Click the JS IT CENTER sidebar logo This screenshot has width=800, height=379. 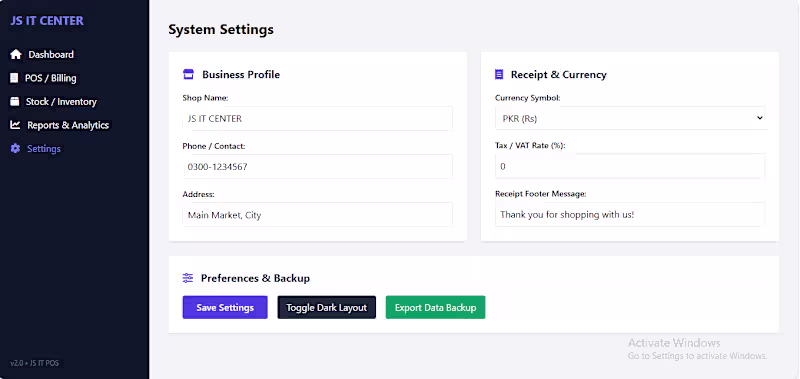click(x=47, y=21)
